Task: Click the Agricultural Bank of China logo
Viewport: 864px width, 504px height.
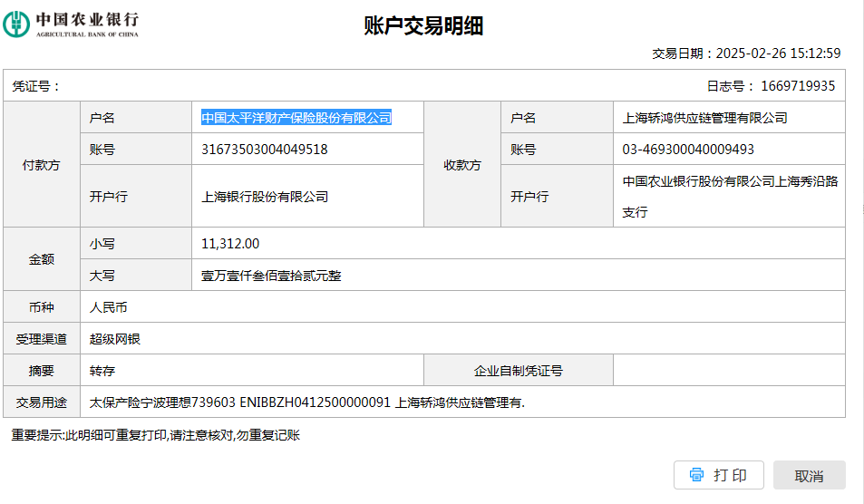Action: (71, 24)
